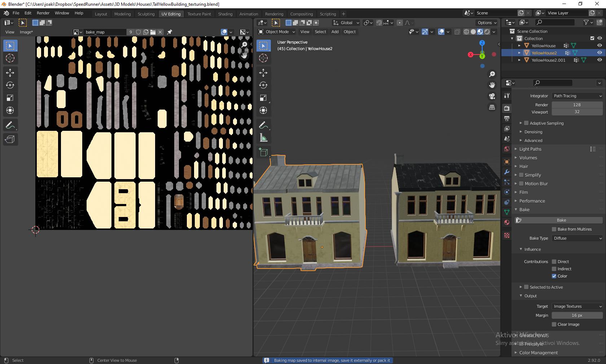Open Material Properties via the sphere icon

(x=506, y=222)
